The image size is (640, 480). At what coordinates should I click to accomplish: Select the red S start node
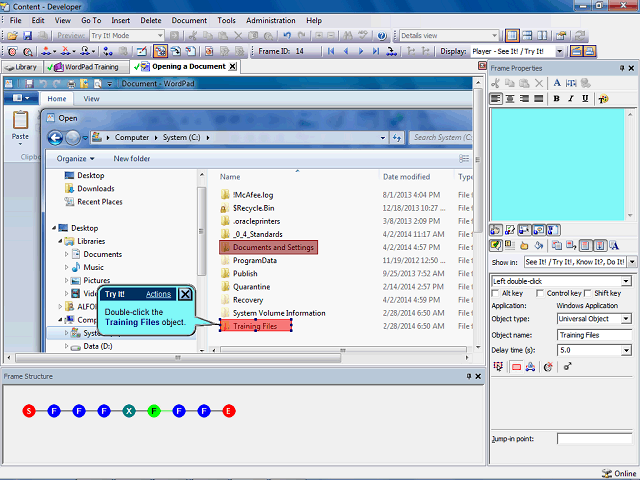coord(29,411)
